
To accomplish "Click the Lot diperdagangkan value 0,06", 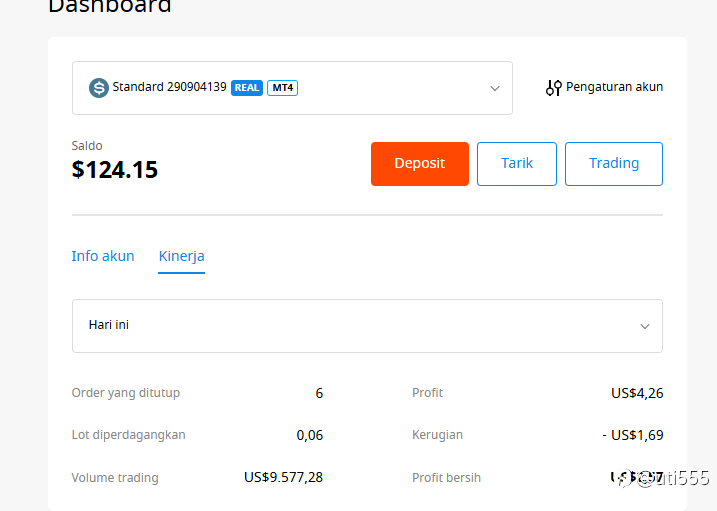I will (x=309, y=435).
